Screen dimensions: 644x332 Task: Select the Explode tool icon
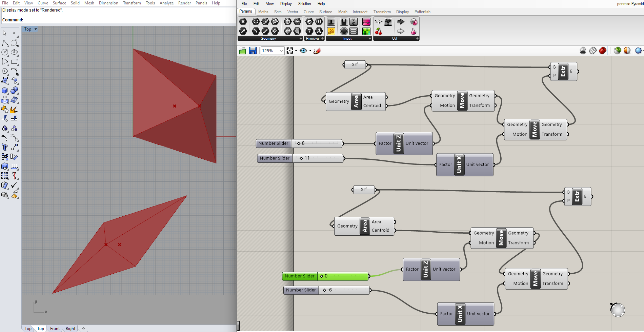14,109
